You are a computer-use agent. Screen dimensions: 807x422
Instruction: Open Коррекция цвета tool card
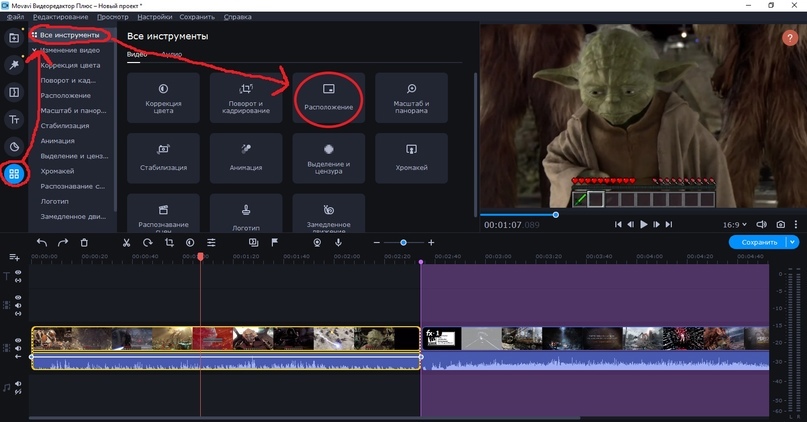[x=163, y=98]
